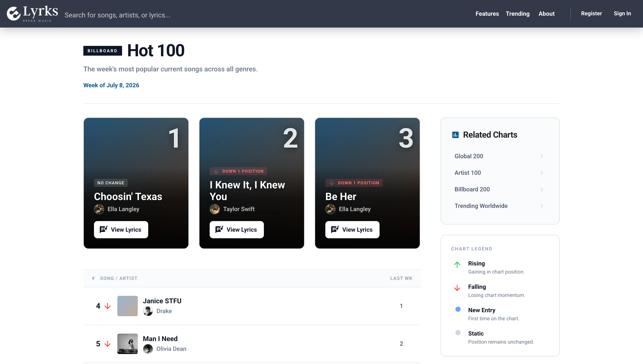Viewport: 643px width, 364px height.
Task: Click down arrow in card 2 position badge
Action: 216,171
